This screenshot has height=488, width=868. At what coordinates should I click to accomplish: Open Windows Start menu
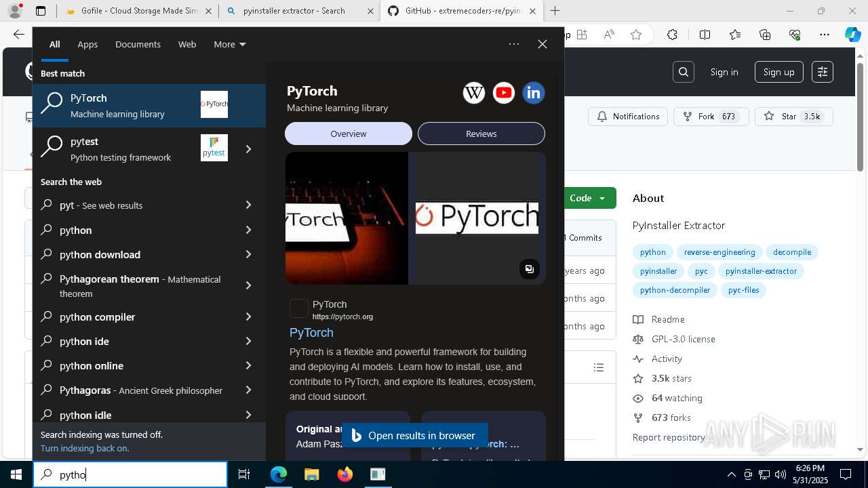(x=16, y=474)
